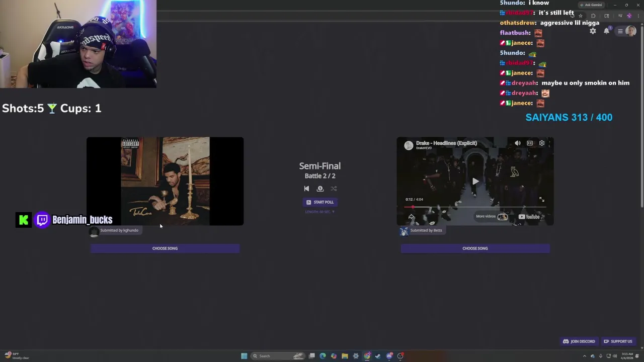Click the taskbar Search box
Image resolution: width=644 pixels, height=362 pixels.
(278, 356)
